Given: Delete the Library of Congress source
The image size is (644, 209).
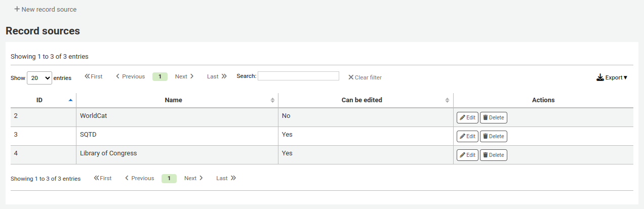Looking at the screenshot, I should (493, 155).
